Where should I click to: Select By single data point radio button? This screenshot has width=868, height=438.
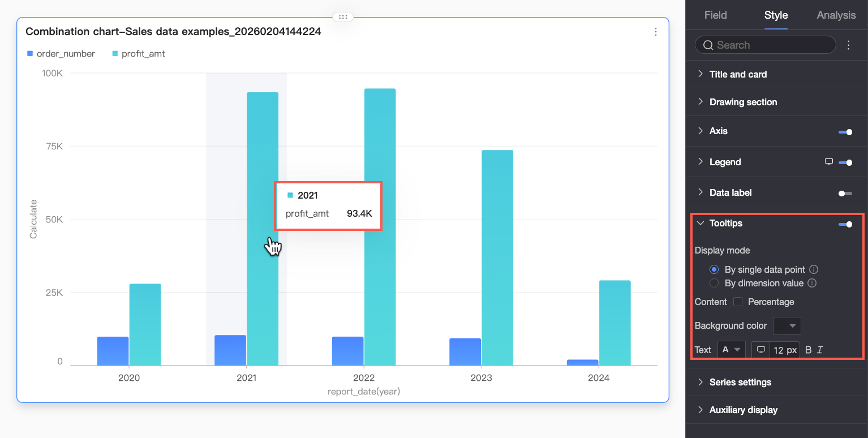pos(714,269)
